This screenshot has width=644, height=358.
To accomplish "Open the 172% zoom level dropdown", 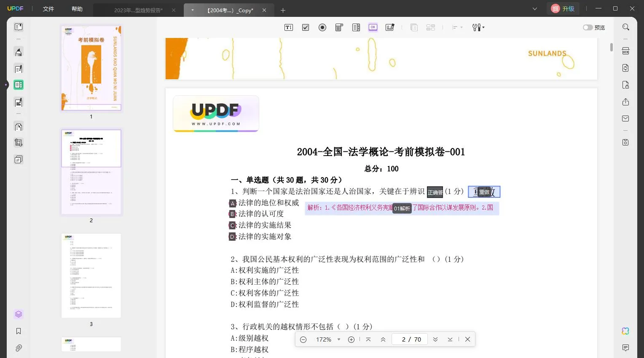I will coord(338,339).
